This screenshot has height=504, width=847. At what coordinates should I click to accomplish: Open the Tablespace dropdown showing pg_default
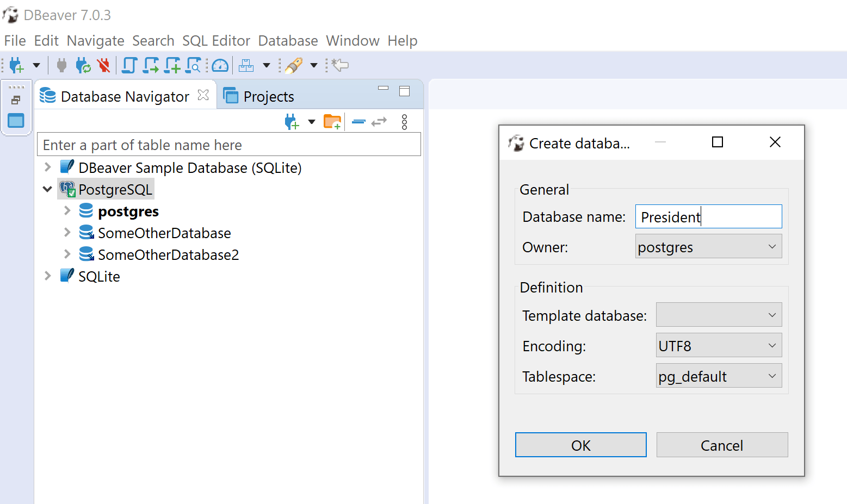point(718,376)
